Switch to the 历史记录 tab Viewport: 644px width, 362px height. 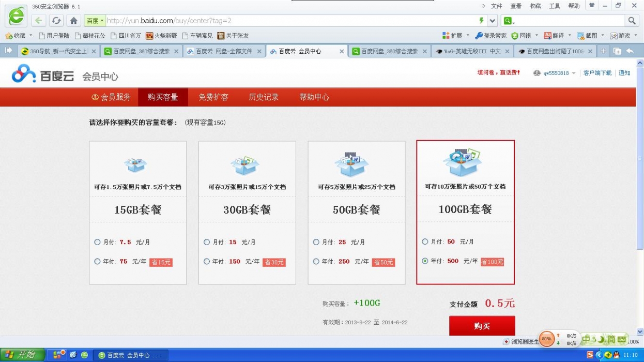(x=264, y=97)
